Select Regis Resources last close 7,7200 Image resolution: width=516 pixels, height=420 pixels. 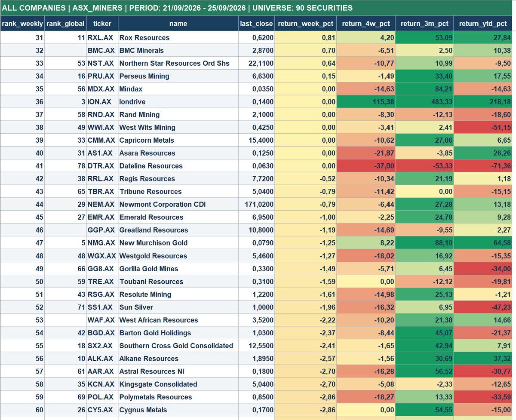click(x=256, y=179)
